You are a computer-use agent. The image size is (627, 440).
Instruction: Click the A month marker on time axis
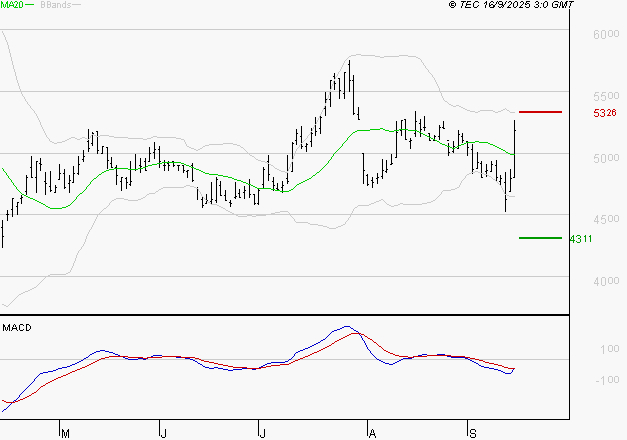372,433
